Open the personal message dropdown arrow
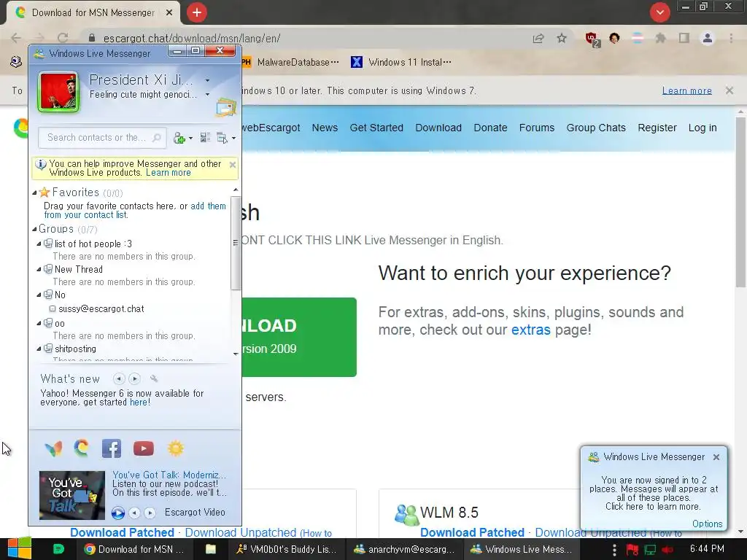This screenshot has width=747, height=560. (x=207, y=94)
